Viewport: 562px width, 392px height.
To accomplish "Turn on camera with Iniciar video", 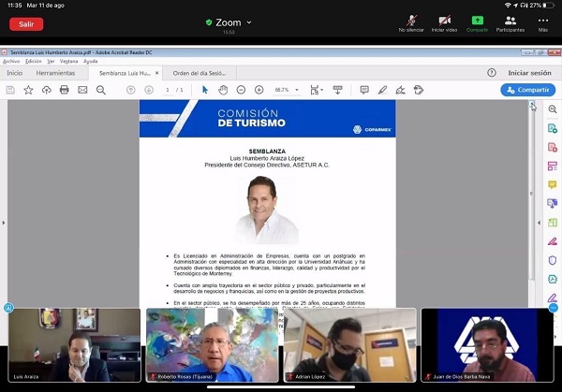I will (444, 22).
